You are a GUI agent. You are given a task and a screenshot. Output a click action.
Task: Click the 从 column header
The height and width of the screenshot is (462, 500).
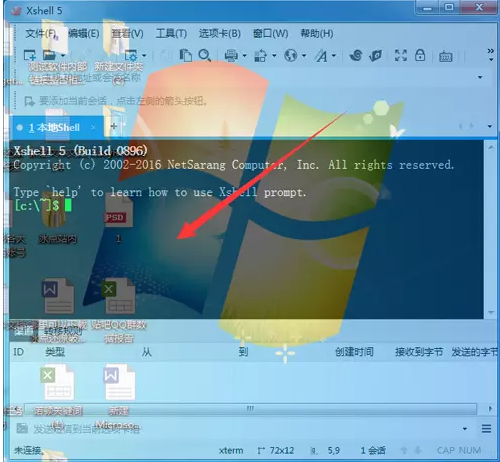(147, 352)
